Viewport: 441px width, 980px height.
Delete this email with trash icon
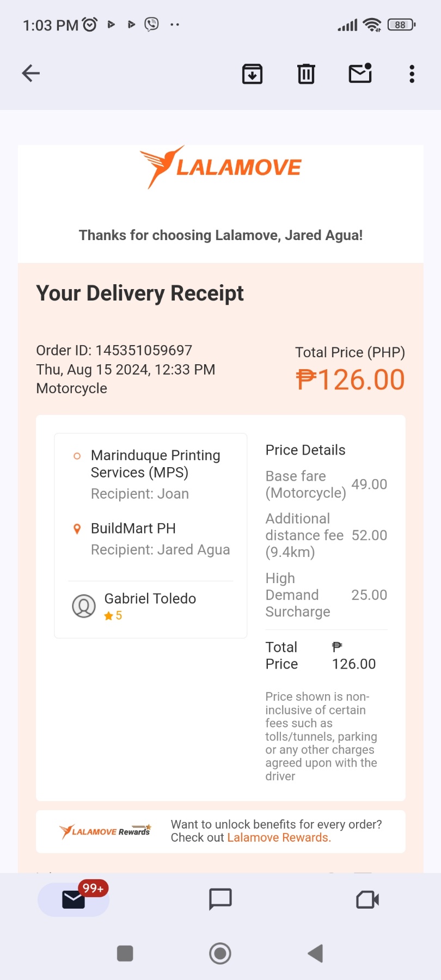[x=306, y=73]
